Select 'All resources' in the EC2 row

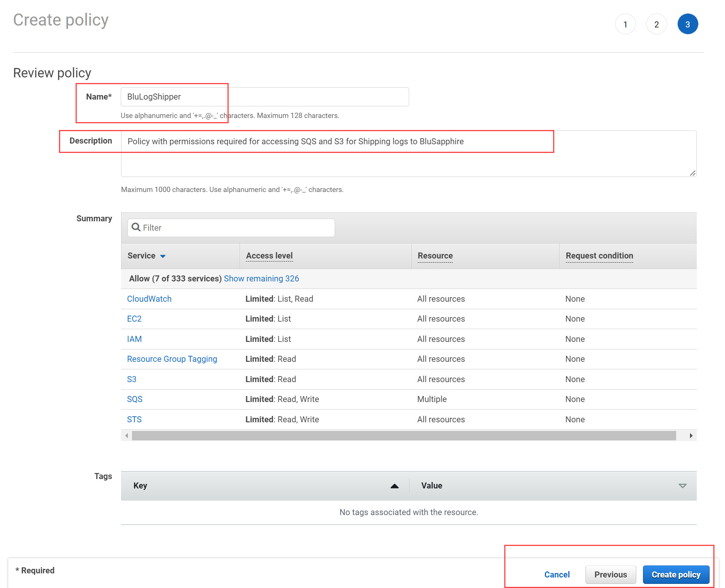point(441,319)
